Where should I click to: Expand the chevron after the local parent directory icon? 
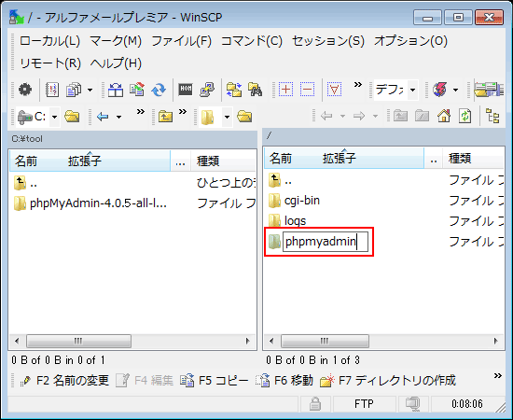183,112
